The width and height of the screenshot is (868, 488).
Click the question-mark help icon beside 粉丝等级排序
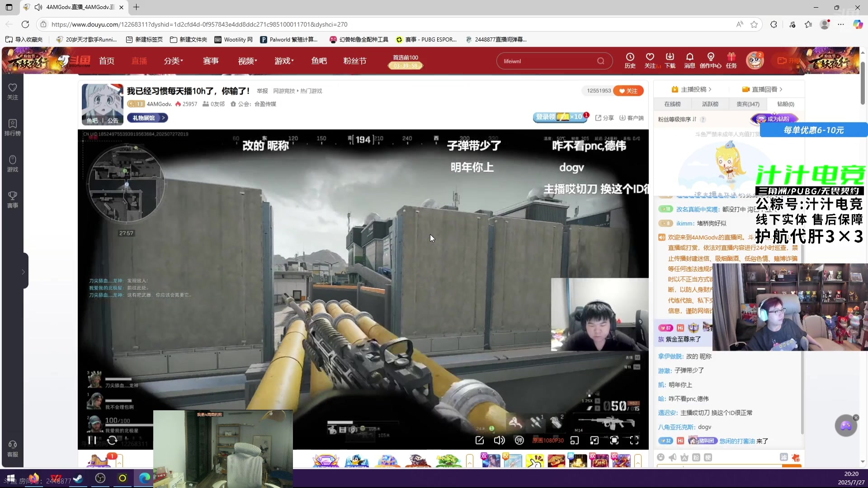pyautogui.click(x=703, y=119)
